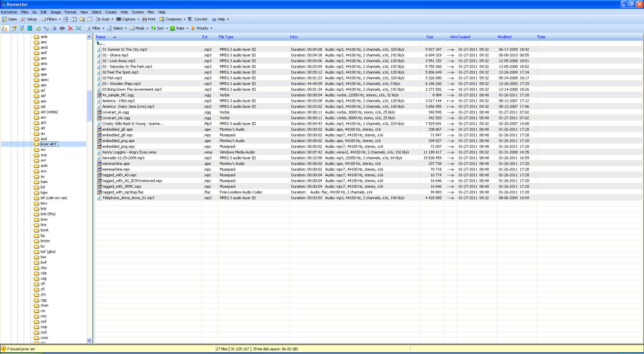The height and width of the screenshot is (354, 644).
Task: Open the Create menu
Action: click(x=111, y=12)
